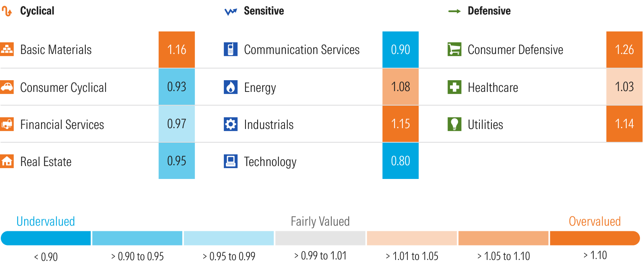Select the Sensitive category heading

point(264,11)
